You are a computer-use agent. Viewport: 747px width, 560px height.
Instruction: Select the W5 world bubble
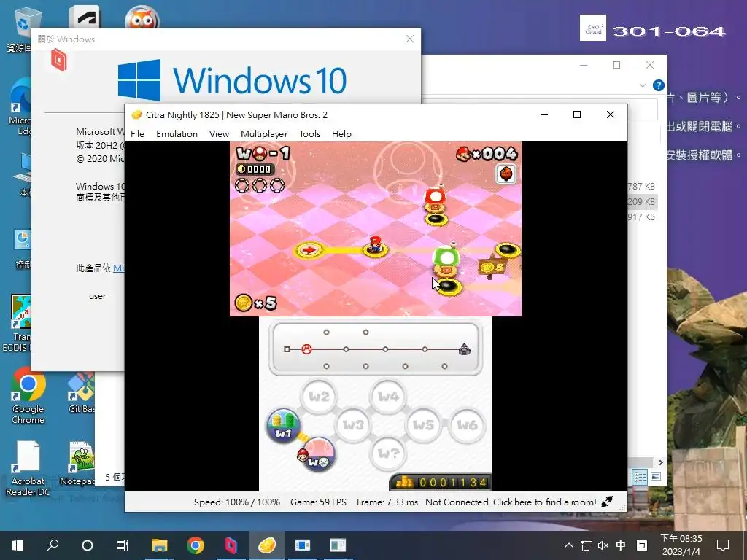click(423, 425)
